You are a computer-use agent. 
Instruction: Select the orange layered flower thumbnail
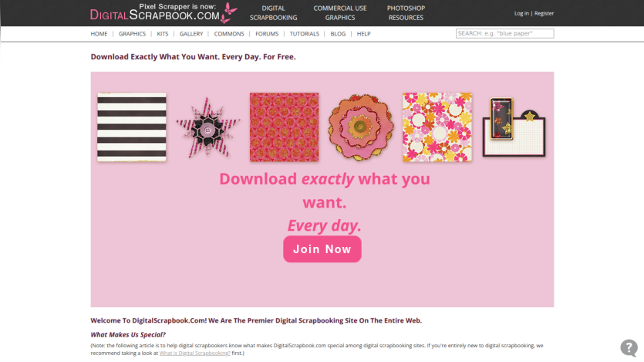point(361,127)
